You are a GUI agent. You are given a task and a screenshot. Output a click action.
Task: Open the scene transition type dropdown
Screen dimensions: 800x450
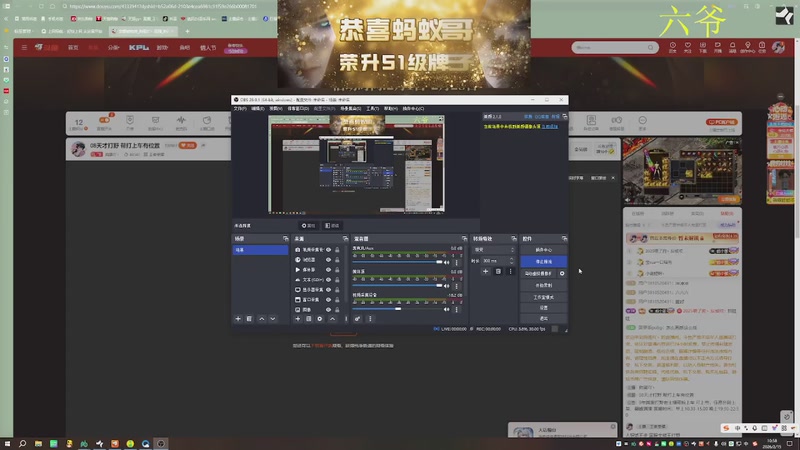(494, 250)
